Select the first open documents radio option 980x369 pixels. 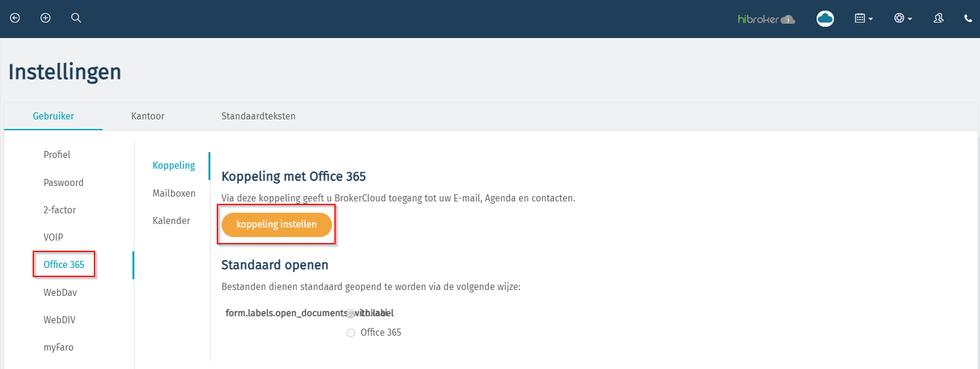(x=351, y=313)
